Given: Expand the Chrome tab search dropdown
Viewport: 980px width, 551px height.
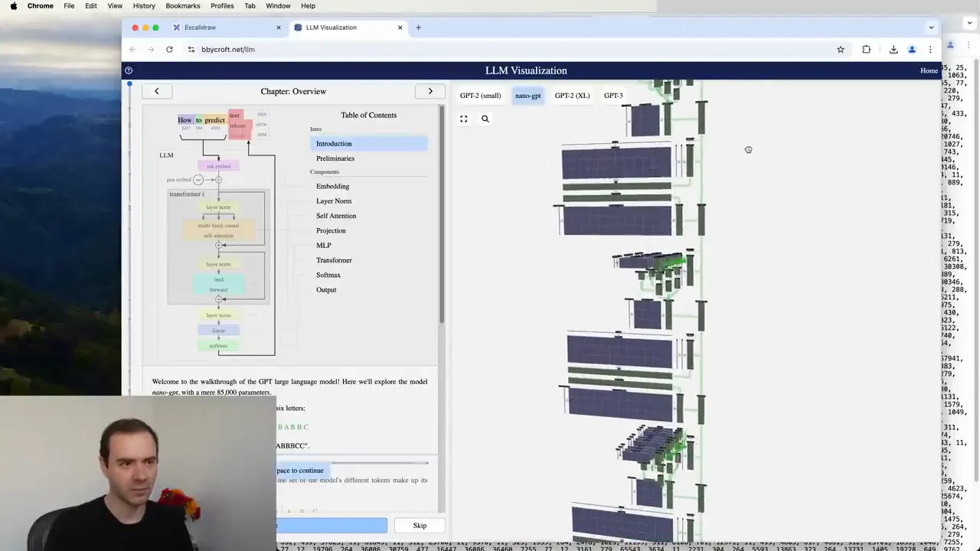Looking at the screenshot, I should [931, 28].
